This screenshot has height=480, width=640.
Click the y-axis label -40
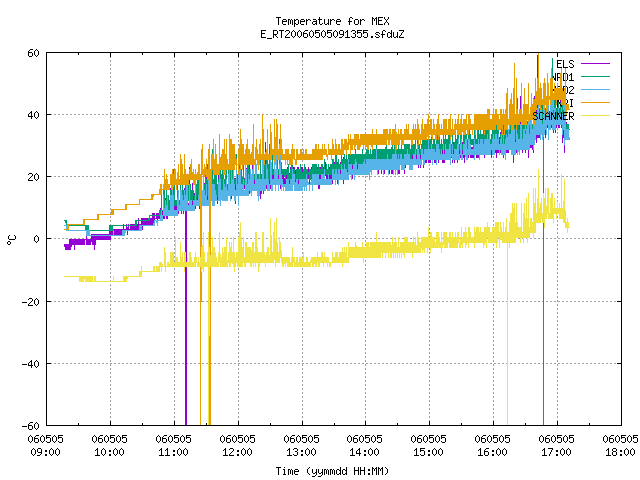click(31, 364)
